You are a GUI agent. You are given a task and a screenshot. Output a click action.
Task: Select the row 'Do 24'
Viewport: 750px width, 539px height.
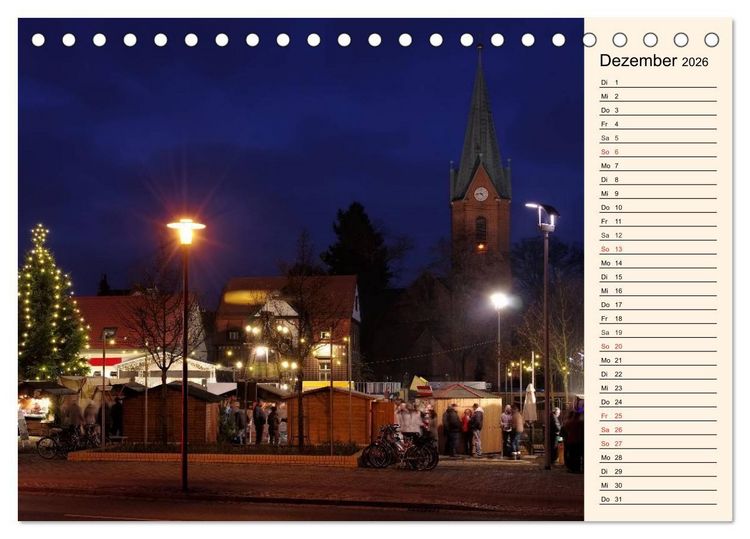(x=658, y=401)
